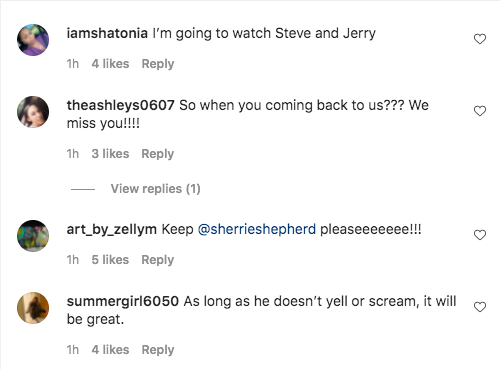Reply to iamshatonia's comment
The height and width of the screenshot is (369, 500).
pyautogui.click(x=158, y=64)
